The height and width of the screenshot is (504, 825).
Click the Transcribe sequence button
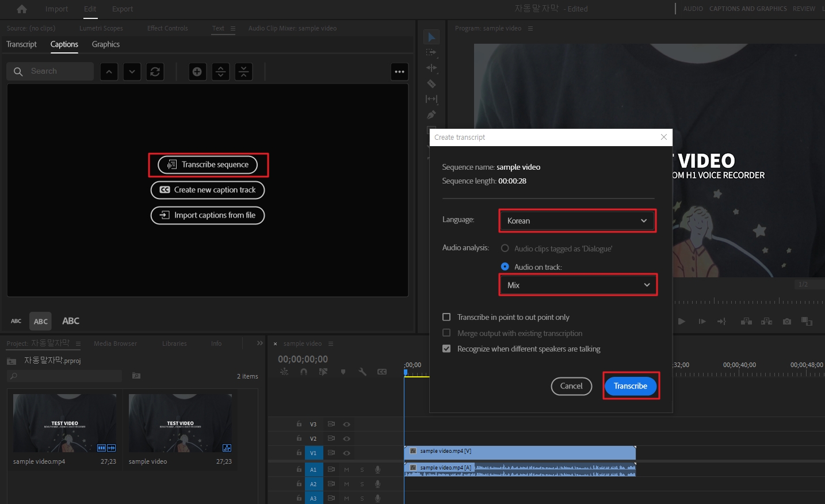click(208, 165)
